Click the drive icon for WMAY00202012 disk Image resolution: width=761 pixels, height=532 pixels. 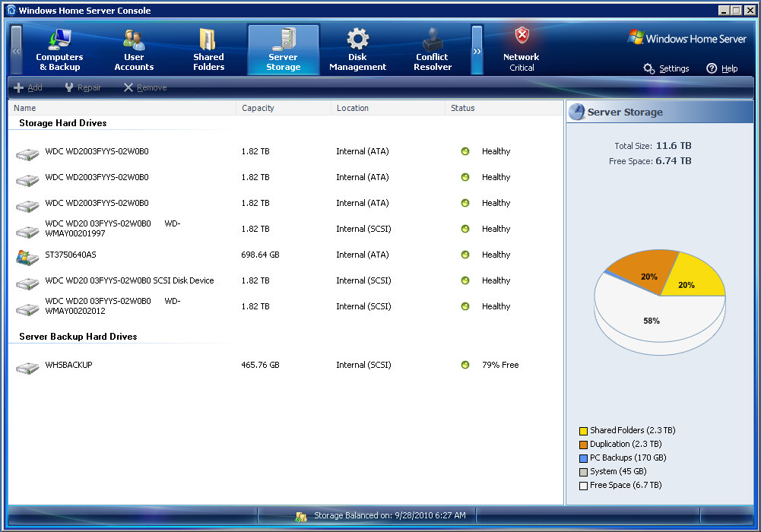(x=27, y=309)
